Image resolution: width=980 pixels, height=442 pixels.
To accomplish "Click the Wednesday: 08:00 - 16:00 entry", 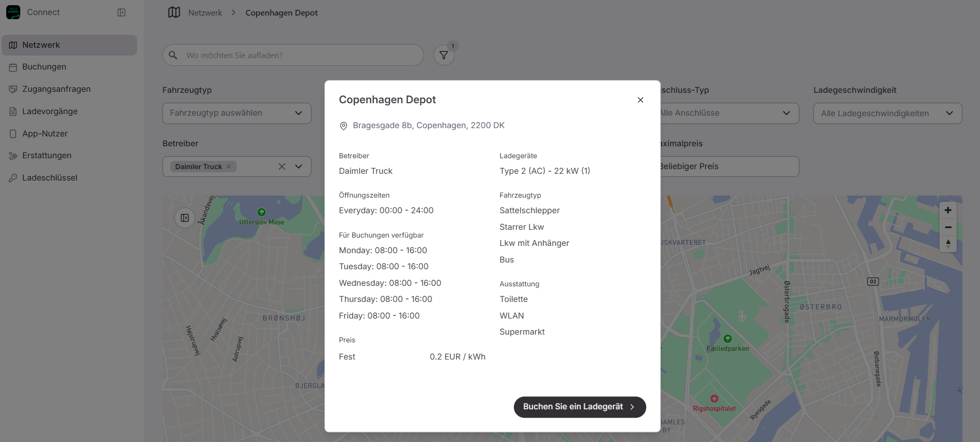I will click(390, 283).
